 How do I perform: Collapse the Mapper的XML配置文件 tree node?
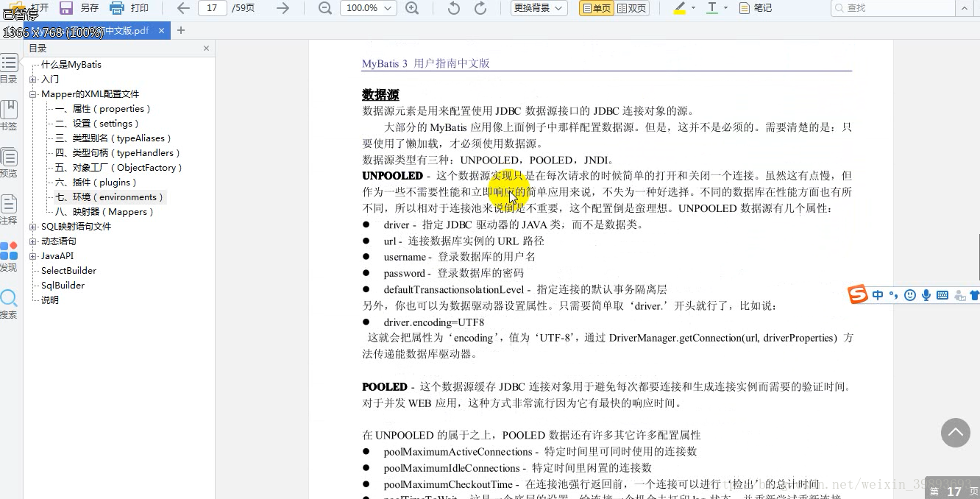[33, 94]
